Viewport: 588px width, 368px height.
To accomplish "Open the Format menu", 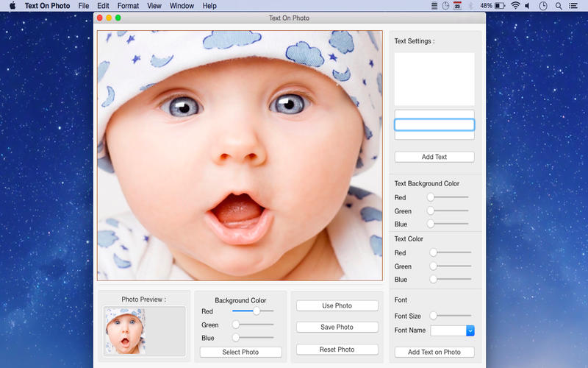I will (128, 6).
